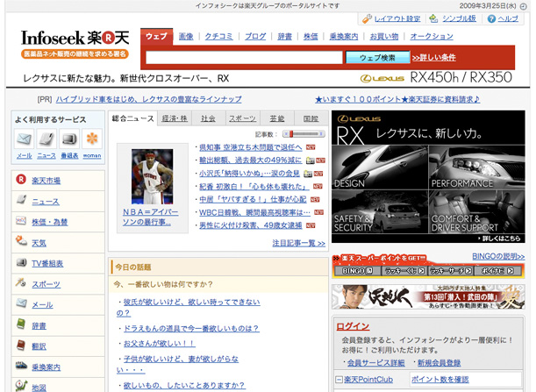Click the layout settings wrench icon
Image resolution: width=536 pixels, height=392 pixels.
coord(368,18)
